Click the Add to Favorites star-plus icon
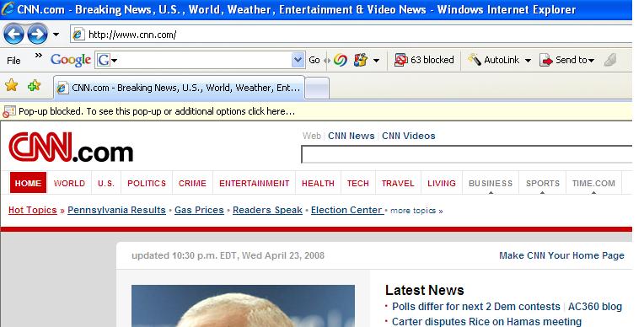The height and width of the screenshot is (327, 644). click(x=34, y=85)
